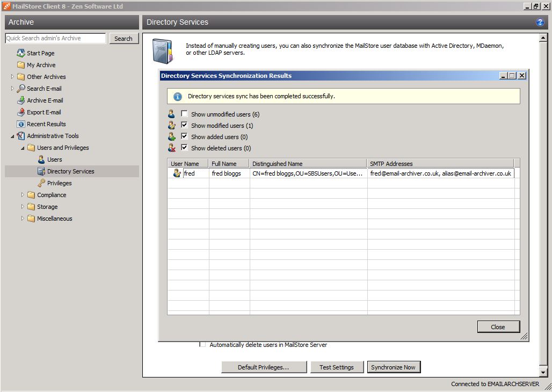The width and height of the screenshot is (552, 392).
Task: Click fred's SMTP addresses cell
Action: [441, 173]
